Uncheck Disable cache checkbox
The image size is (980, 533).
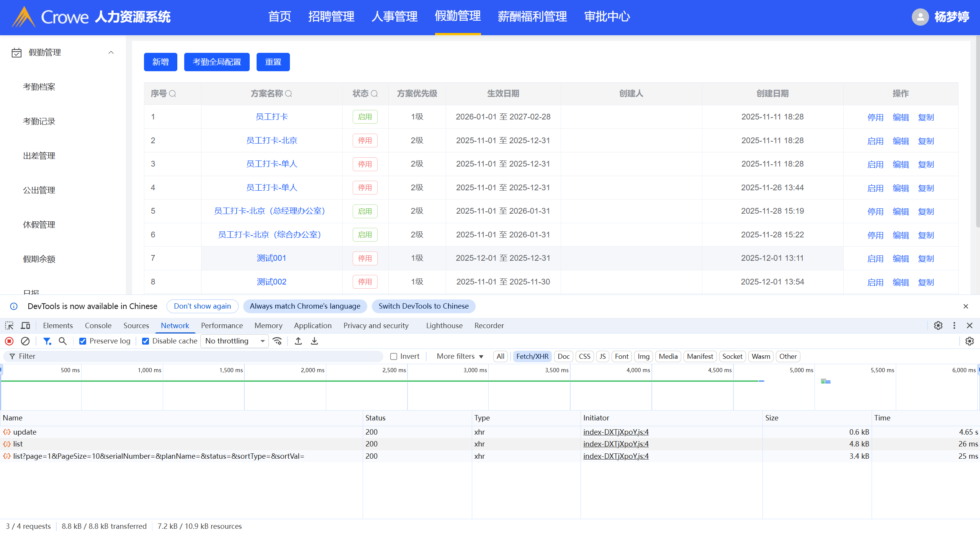pyautogui.click(x=146, y=341)
